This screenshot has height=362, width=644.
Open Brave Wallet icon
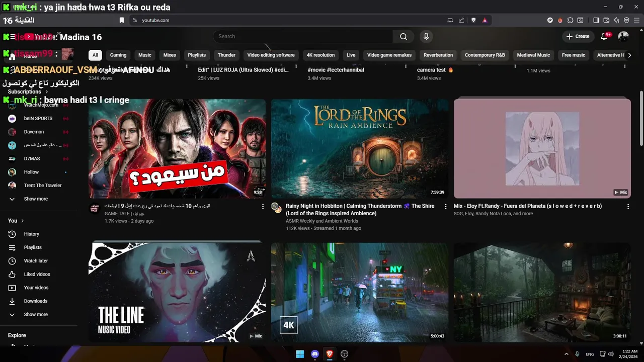tap(606, 20)
